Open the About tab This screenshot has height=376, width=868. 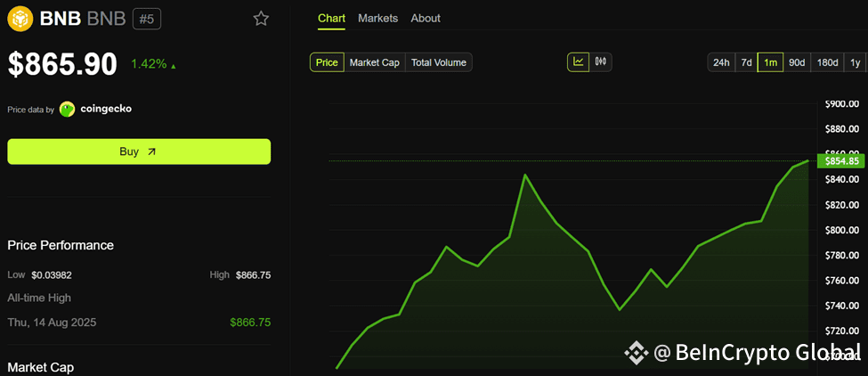pos(426,19)
